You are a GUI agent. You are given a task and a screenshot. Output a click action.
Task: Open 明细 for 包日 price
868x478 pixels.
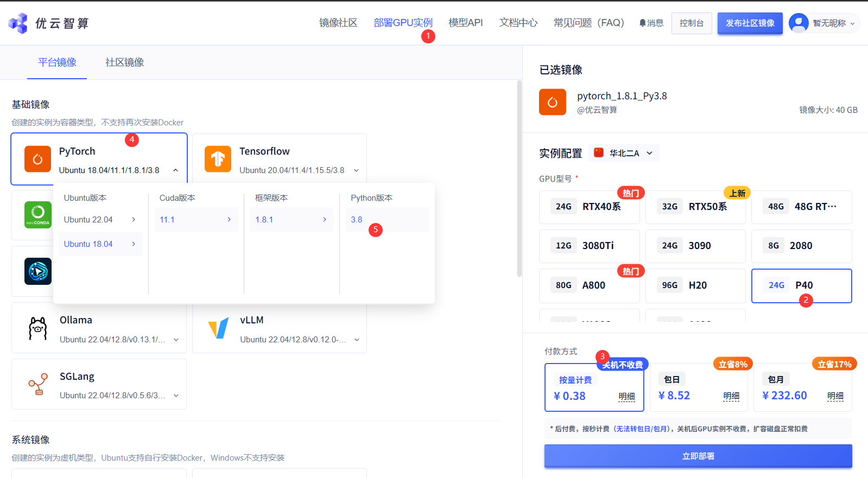tap(731, 397)
